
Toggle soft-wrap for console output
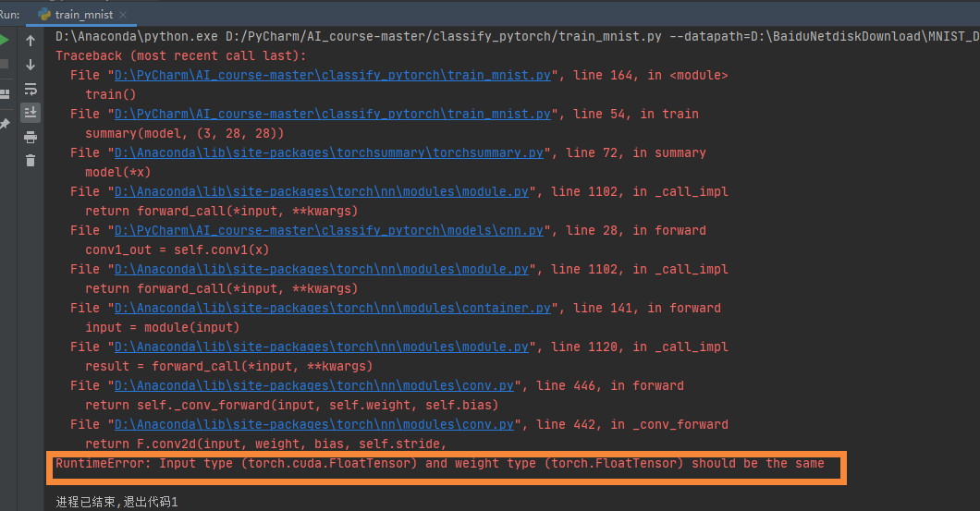tap(30, 89)
